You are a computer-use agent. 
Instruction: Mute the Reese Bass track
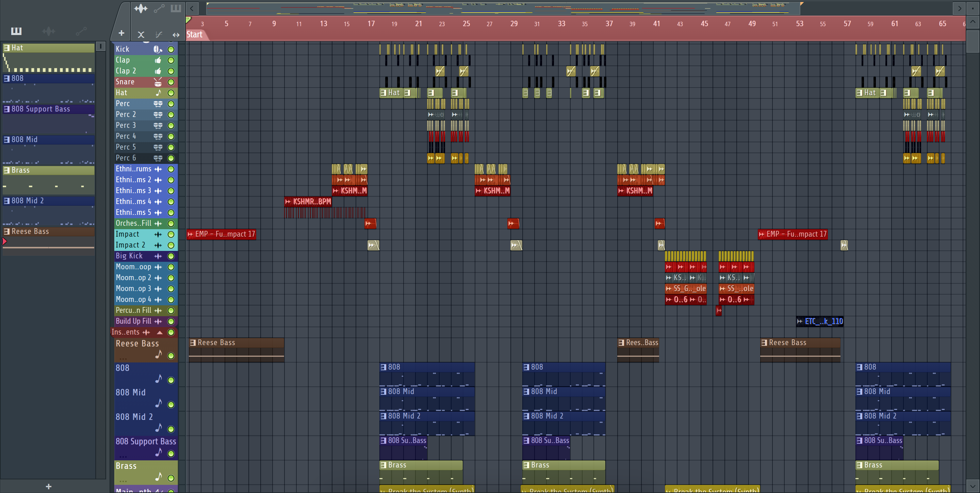tap(171, 356)
